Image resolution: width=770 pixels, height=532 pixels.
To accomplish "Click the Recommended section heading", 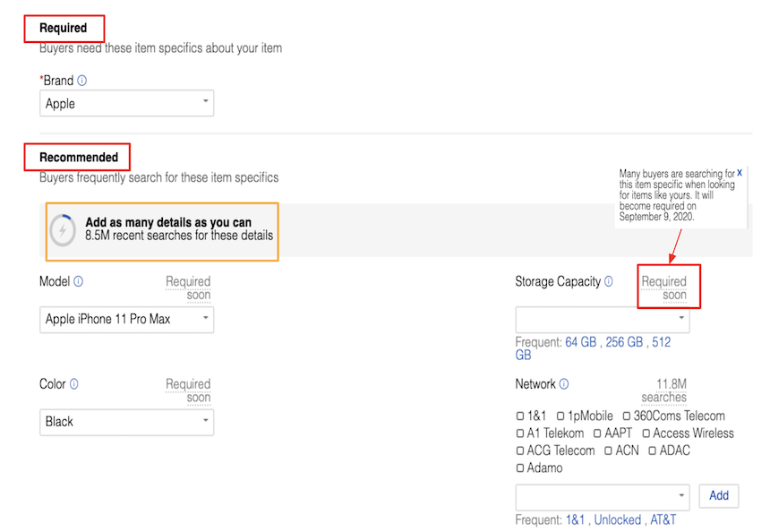I will tap(79, 158).
